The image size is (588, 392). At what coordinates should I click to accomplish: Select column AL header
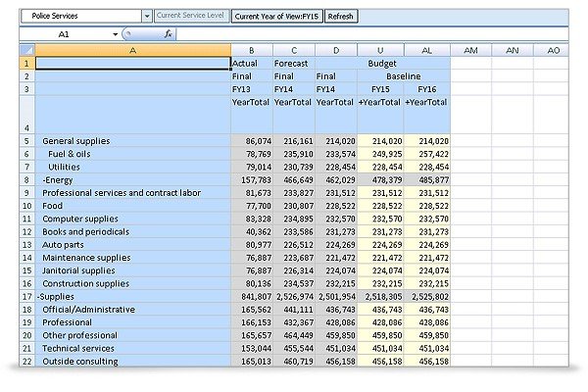pos(426,50)
